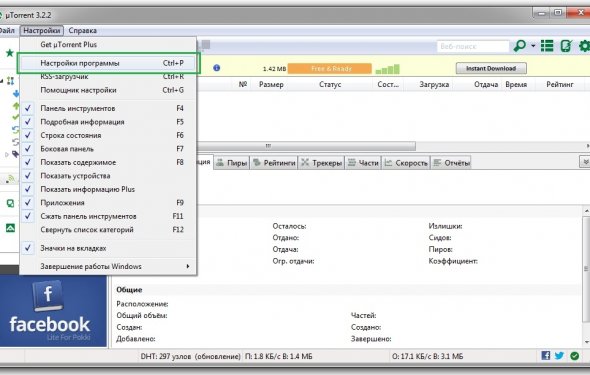Sort by the Загрузка column header
Image resolution: width=590 pixels, height=375 pixels.
tap(434, 84)
